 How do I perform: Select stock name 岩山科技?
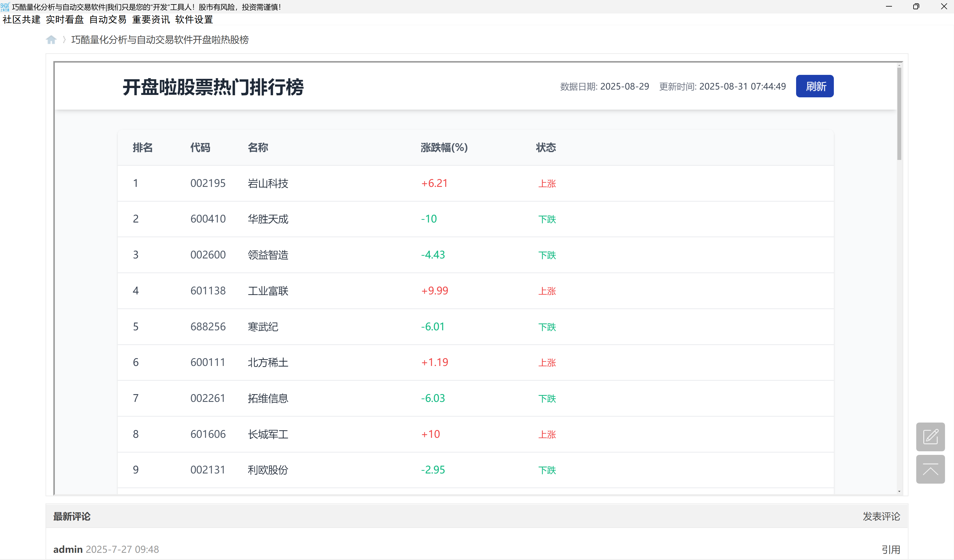click(x=268, y=183)
